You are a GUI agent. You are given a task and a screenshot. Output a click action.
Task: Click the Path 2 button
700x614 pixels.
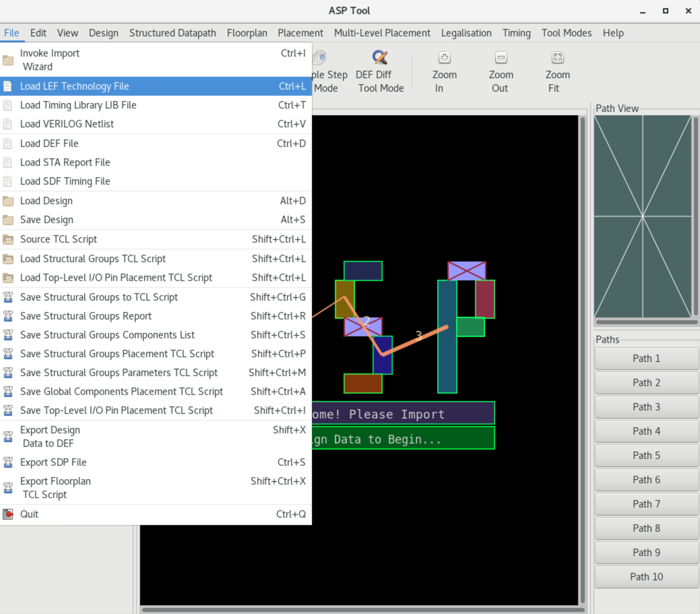646,383
